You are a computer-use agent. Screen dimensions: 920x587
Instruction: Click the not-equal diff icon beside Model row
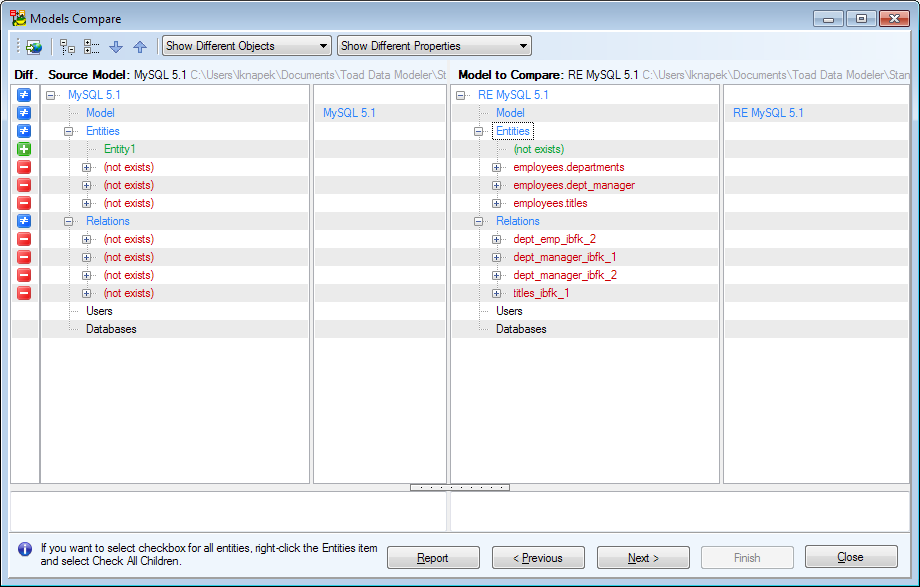(24, 113)
